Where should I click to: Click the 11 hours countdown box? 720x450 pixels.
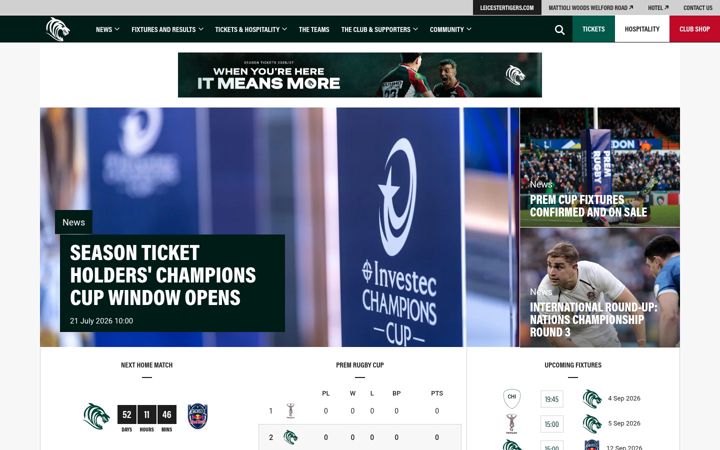146,415
